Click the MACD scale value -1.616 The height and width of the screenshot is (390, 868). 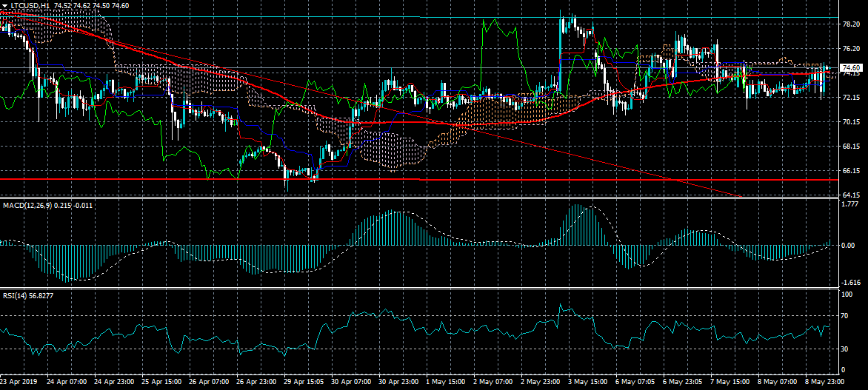click(x=851, y=283)
